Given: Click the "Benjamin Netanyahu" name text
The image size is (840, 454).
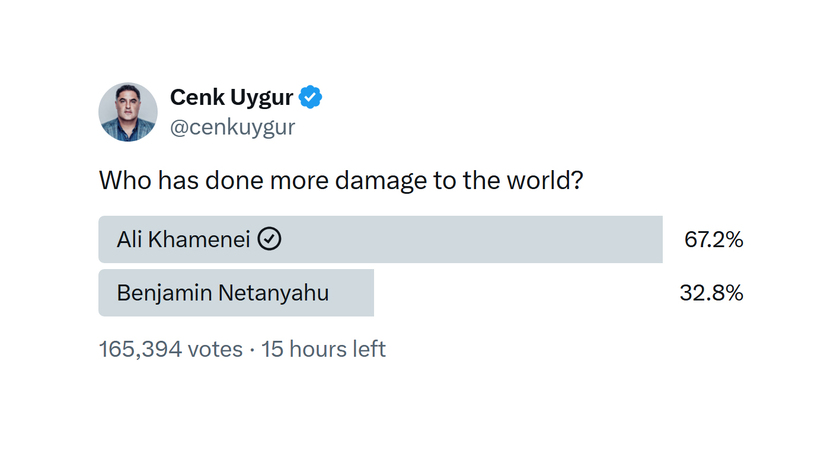Looking at the screenshot, I should pyautogui.click(x=222, y=293).
